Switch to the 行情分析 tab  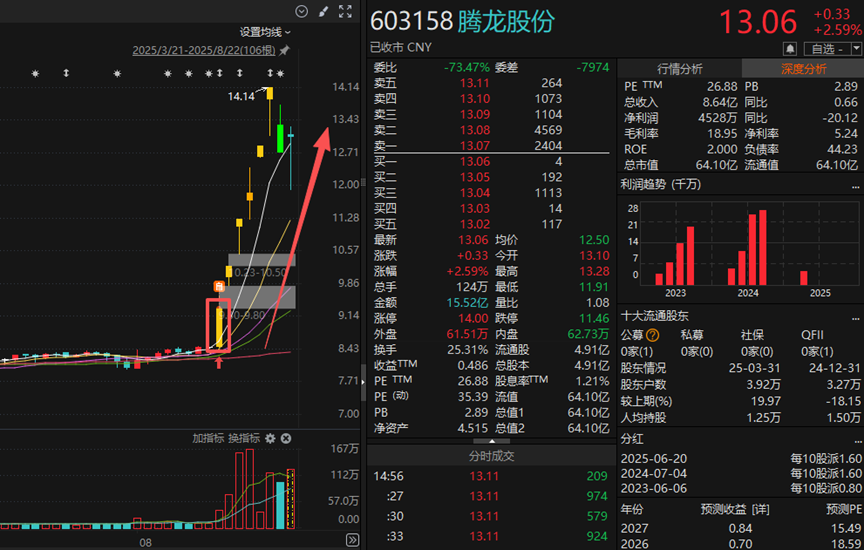tap(679, 69)
